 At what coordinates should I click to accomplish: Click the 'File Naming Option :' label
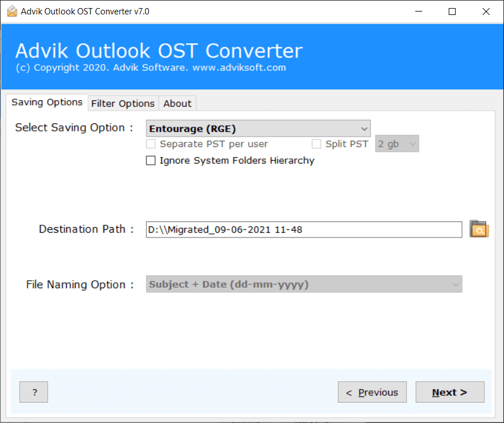(x=79, y=285)
